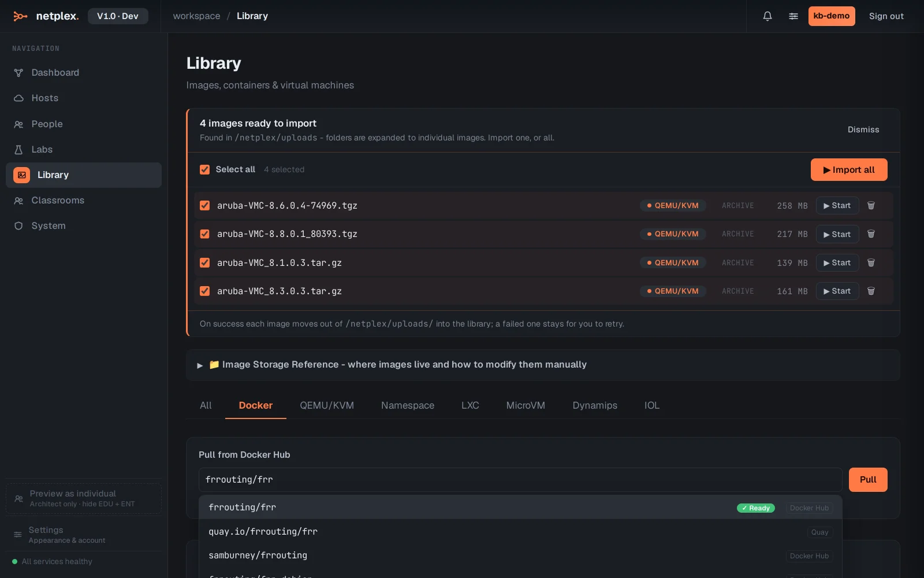Viewport: 924px width, 578px height.
Task: Open the notifications bell
Action: (767, 16)
